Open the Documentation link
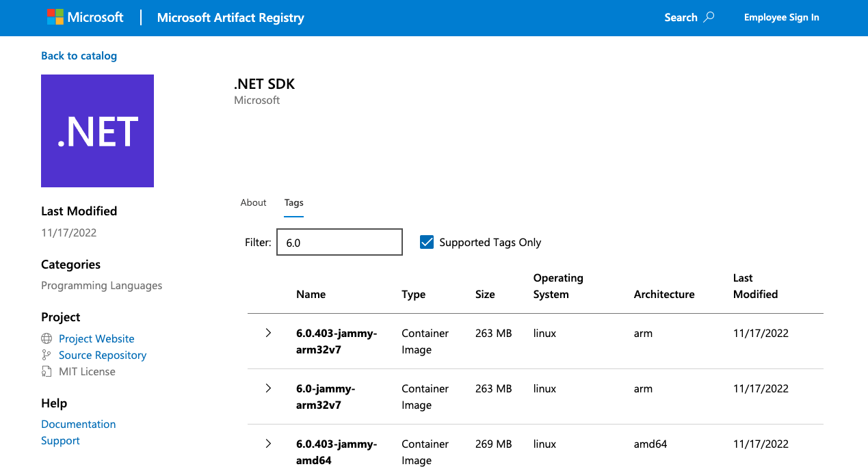 tap(78, 424)
